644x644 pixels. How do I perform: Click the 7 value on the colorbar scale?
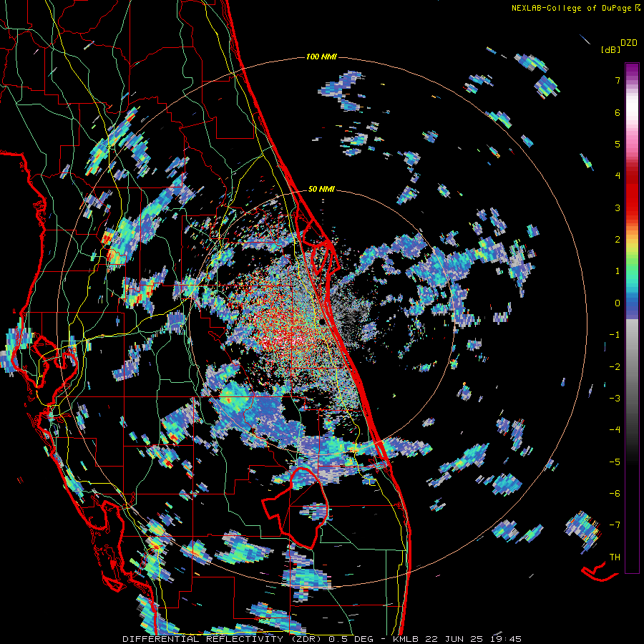(x=618, y=80)
